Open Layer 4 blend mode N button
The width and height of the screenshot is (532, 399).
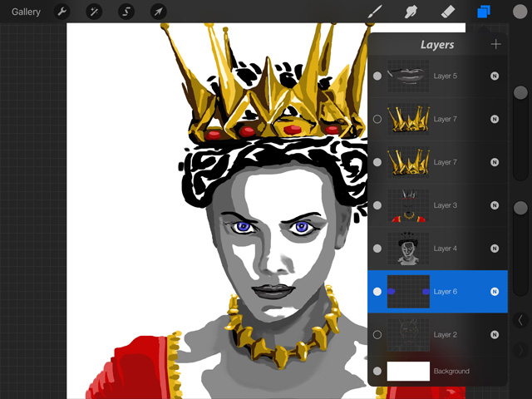point(495,249)
